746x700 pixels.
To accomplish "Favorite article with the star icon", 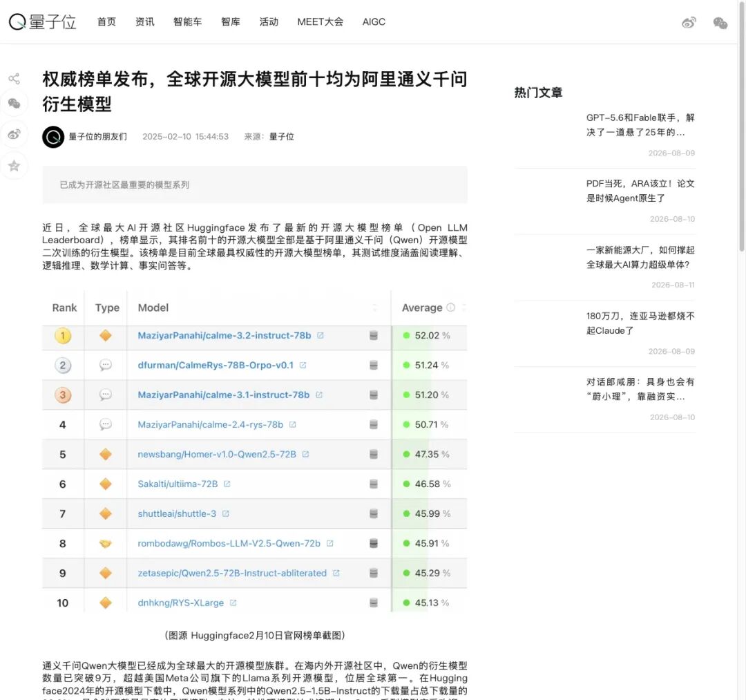I will tap(15, 166).
